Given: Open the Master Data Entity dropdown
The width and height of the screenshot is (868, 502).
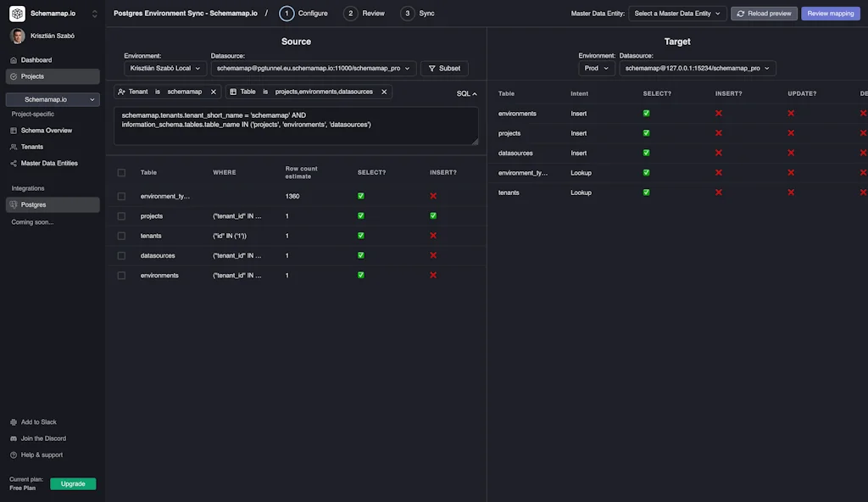Looking at the screenshot, I should [676, 13].
